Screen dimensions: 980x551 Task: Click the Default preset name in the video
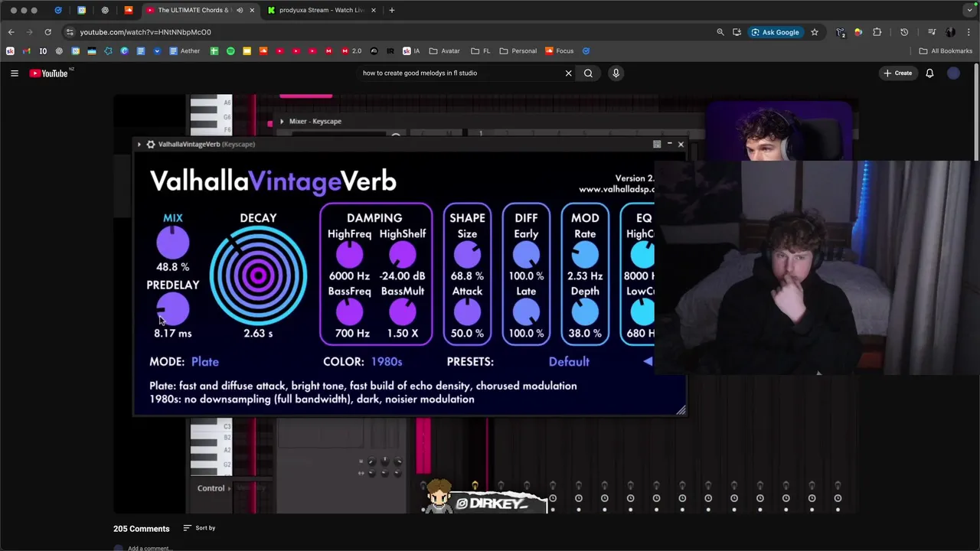point(569,362)
